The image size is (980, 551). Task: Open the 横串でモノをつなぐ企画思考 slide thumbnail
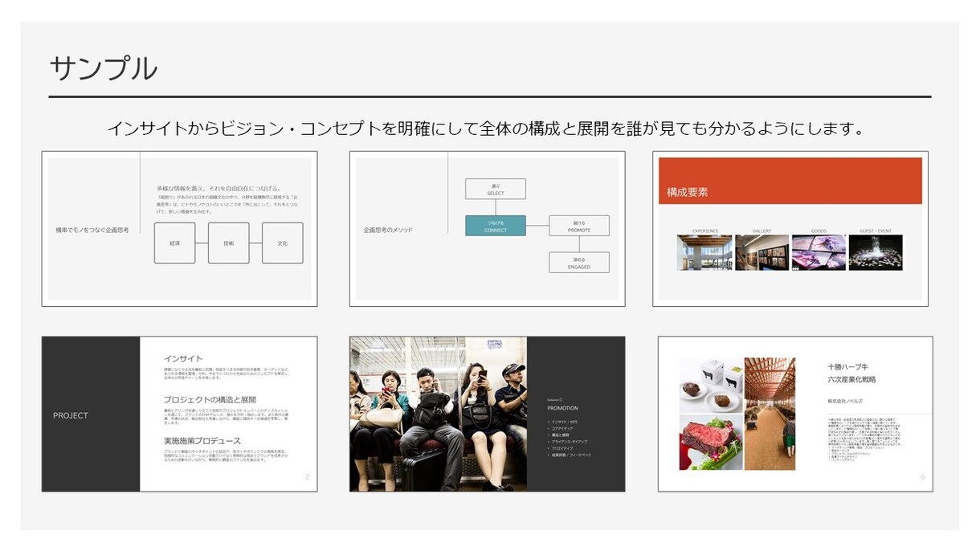(x=179, y=229)
